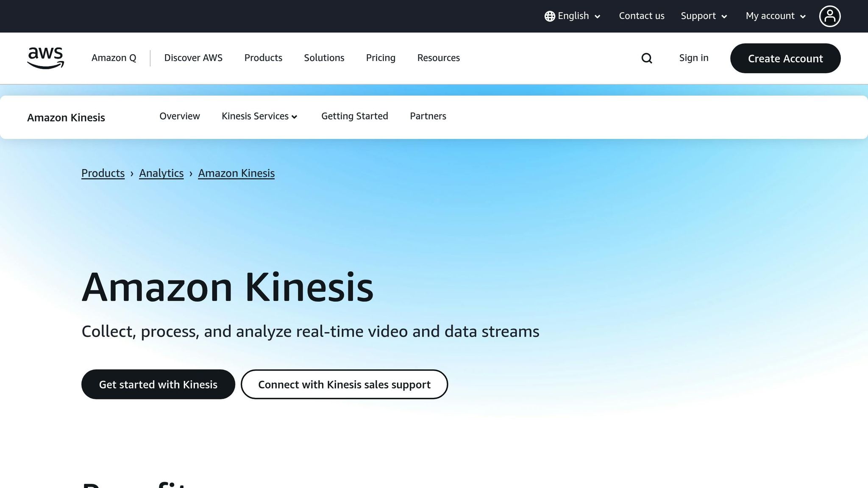Click the Amazon Kinesis main heading
This screenshot has width=868, height=488.
coord(228,287)
